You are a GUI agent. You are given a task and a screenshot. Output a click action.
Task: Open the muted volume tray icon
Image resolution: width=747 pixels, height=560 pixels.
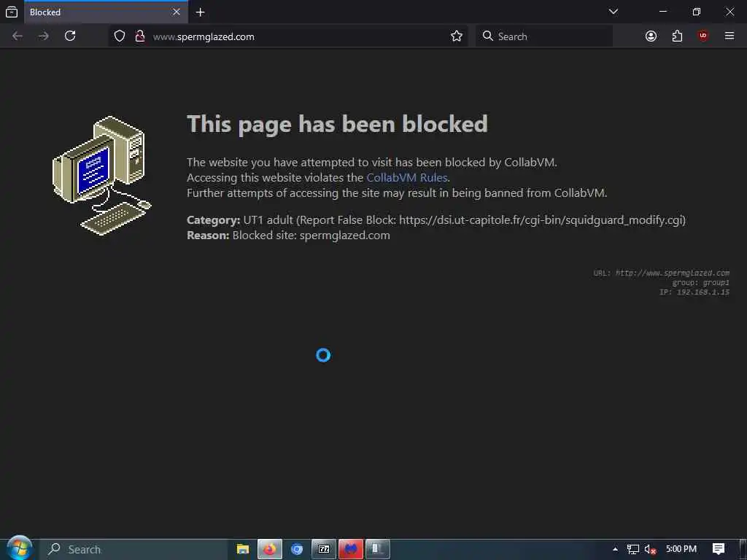pos(650,550)
